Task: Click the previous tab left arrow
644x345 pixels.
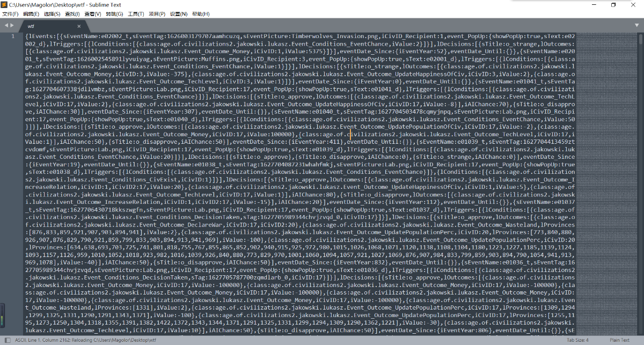Action: click(x=6, y=25)
